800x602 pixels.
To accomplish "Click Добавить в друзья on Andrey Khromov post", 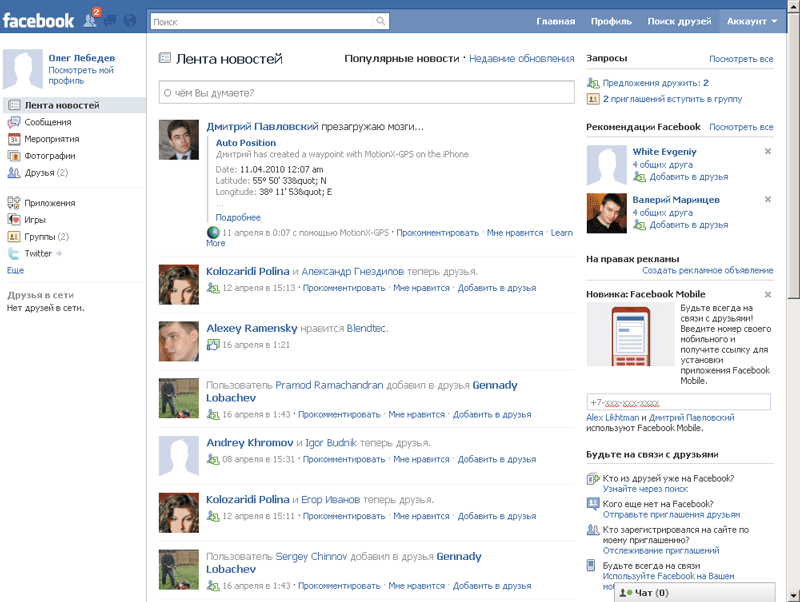I will tap(496, 459).
